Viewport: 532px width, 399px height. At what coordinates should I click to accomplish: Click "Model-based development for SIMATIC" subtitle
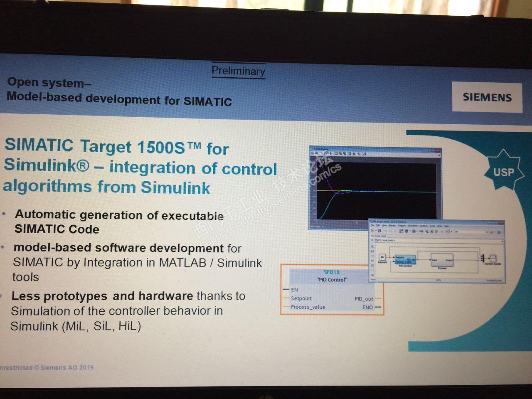click(x=119, y=99)
